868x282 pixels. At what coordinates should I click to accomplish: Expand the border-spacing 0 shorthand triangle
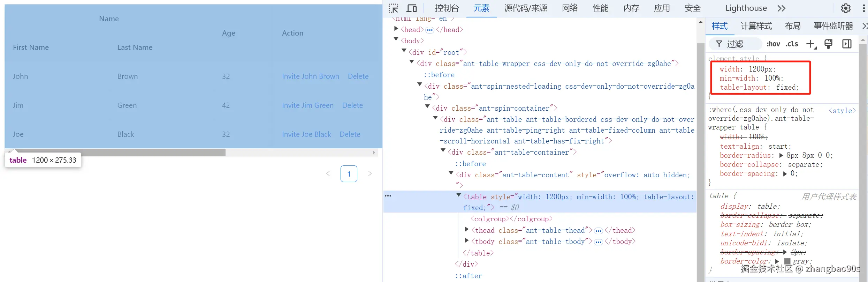pos(785,173)
